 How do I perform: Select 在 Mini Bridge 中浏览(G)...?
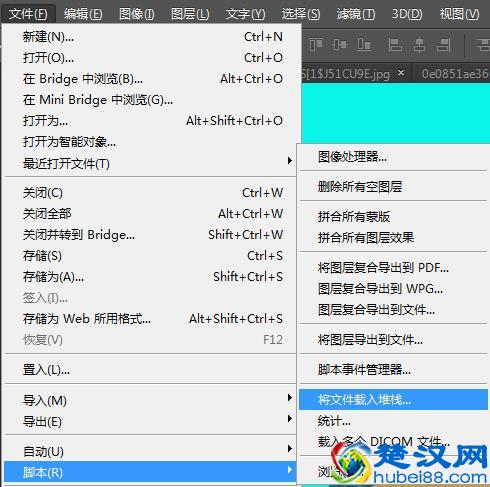coord(152,100)
